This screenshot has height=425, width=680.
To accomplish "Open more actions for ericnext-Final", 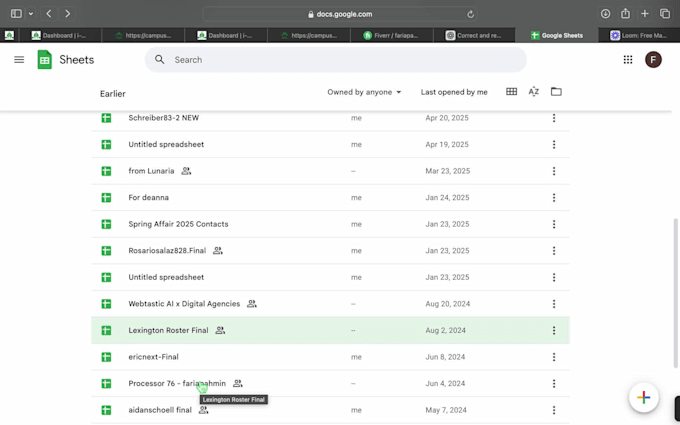I will click(x=554, y=357).
